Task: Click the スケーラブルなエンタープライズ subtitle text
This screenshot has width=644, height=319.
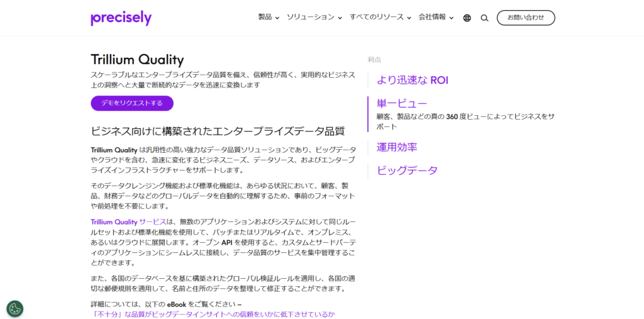Action: (223, 80)
